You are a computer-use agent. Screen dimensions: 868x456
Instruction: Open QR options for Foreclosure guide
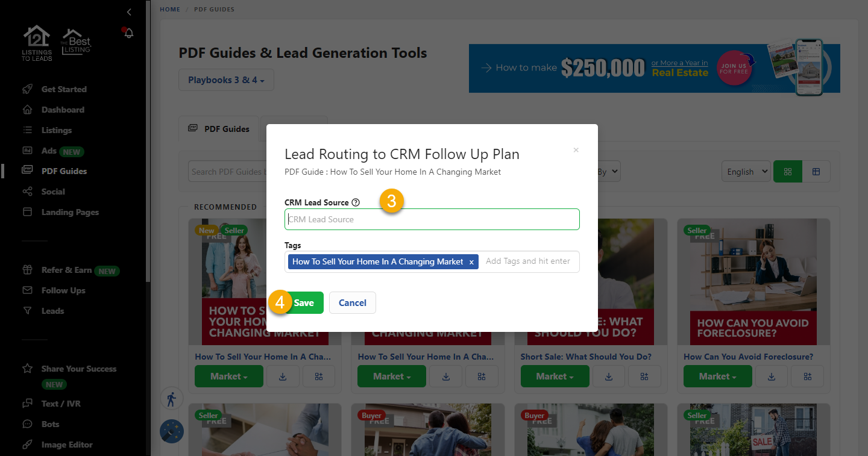coord(807,376)
